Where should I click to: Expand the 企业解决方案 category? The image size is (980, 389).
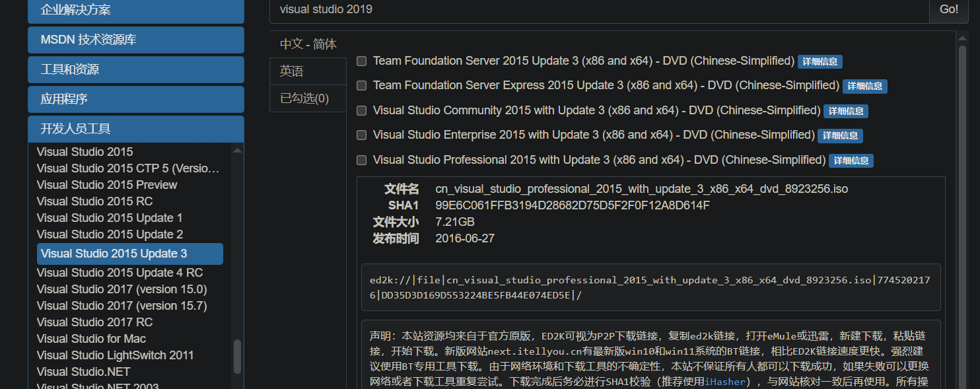[136, 10]
